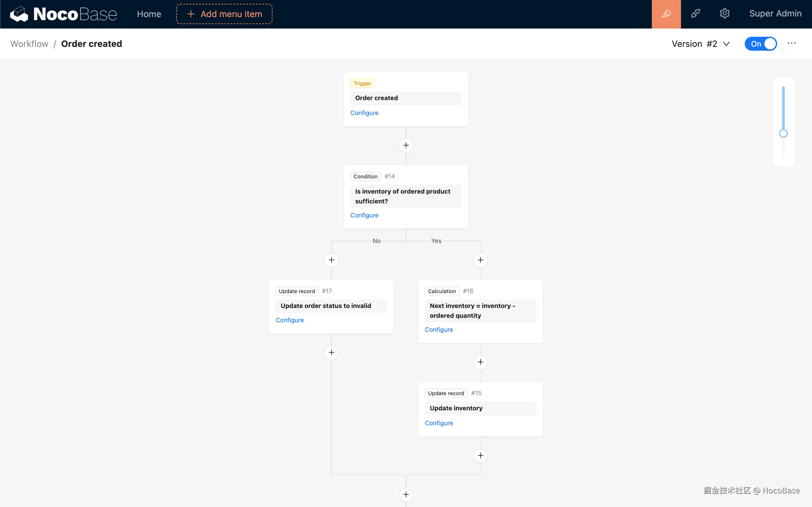Expand the node below Update order status node
The image size is (812, 507).
pyautogui.click(x=331, y=352)
